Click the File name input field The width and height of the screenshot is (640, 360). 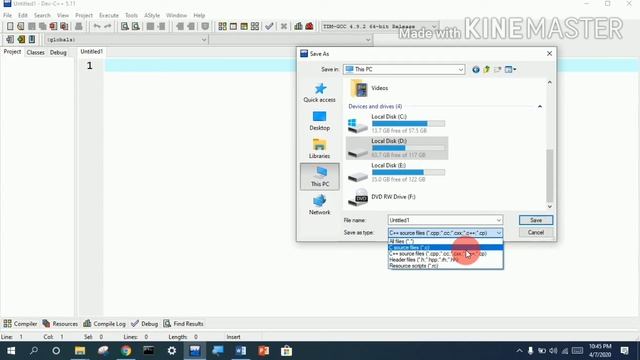[x=441, y=220]
